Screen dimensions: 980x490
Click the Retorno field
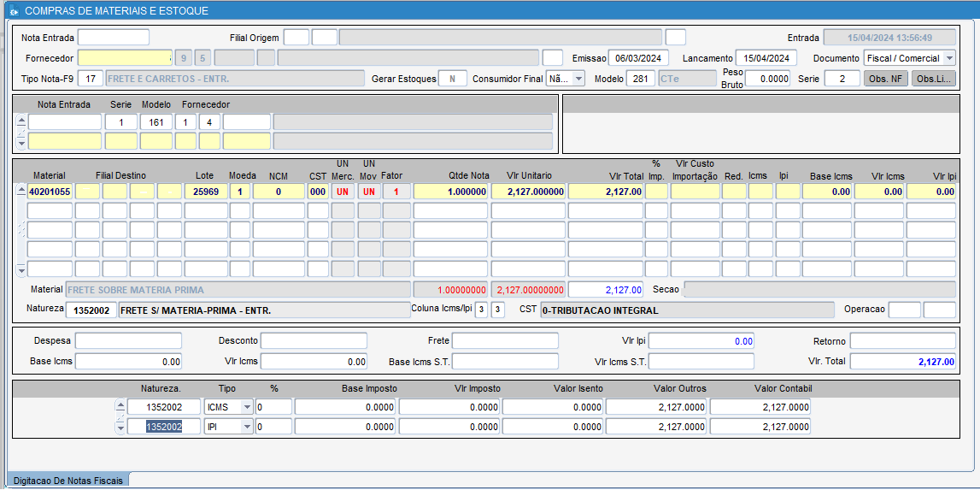(902, 341)
